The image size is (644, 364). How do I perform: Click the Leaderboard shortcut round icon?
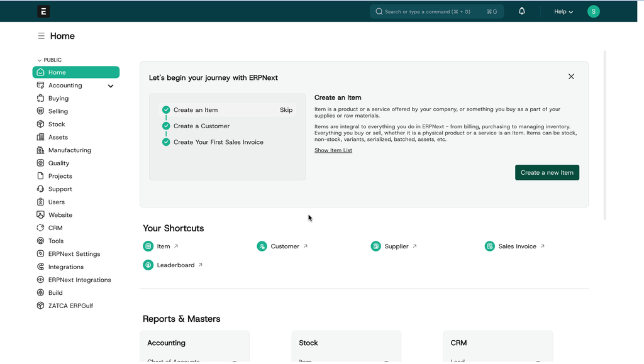coord(148,265)
